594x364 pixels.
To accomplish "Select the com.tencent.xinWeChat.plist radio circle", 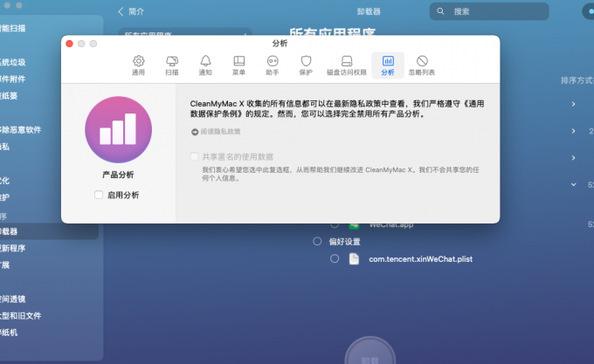I will pyautogui.click(x=335, y=258).
